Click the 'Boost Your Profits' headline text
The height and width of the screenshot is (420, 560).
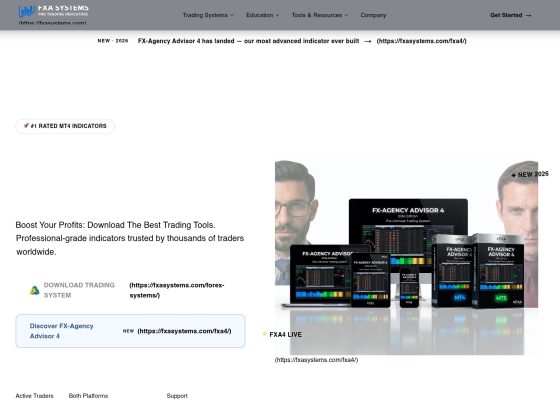pos(115,225)
